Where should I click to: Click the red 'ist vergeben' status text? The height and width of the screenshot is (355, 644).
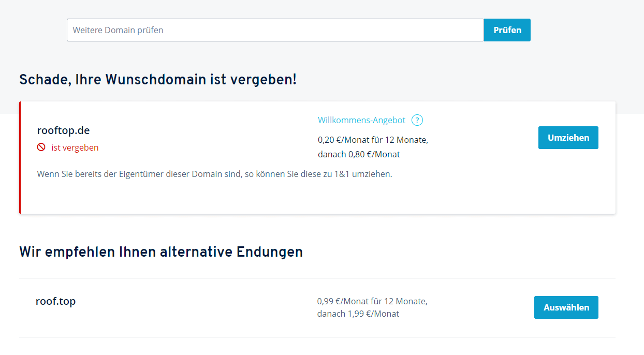(75, 147)
